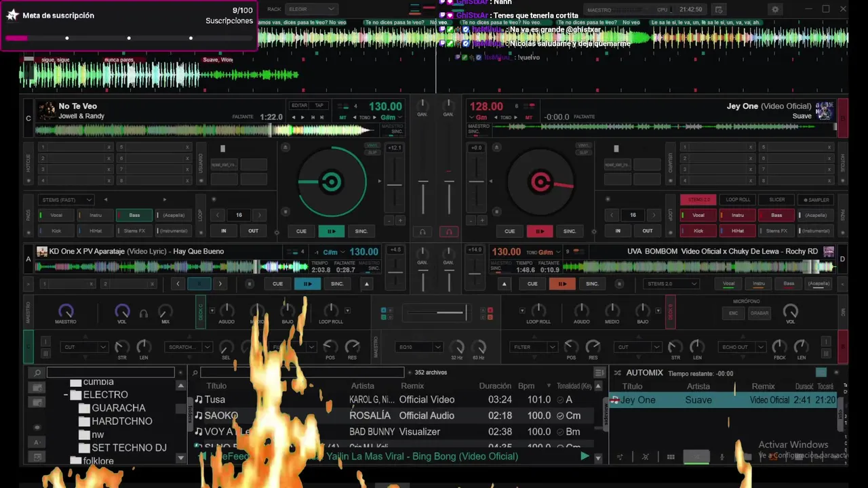
Task: Toggle Kick stem pad on deck B
Action: (698, 230)
